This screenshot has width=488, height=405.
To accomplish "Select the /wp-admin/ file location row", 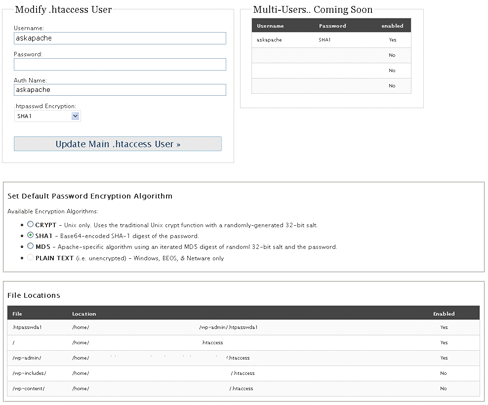I will pyautogui.click(x=243, y=358).
